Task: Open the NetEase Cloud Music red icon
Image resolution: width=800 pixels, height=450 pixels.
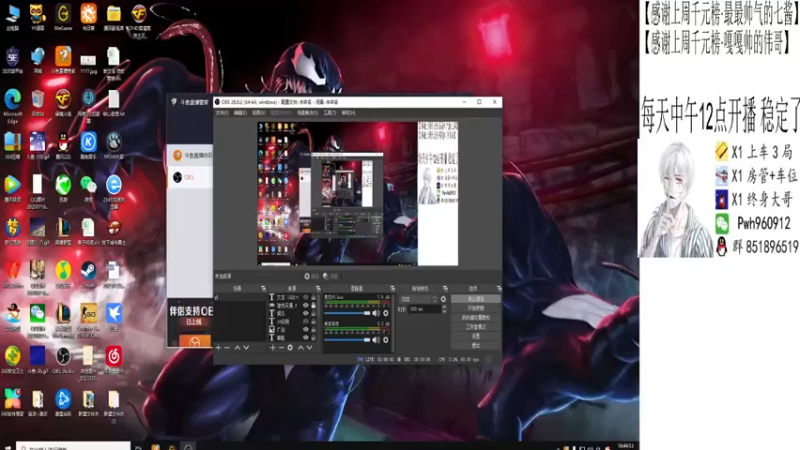Action: (x=114, y=359)
